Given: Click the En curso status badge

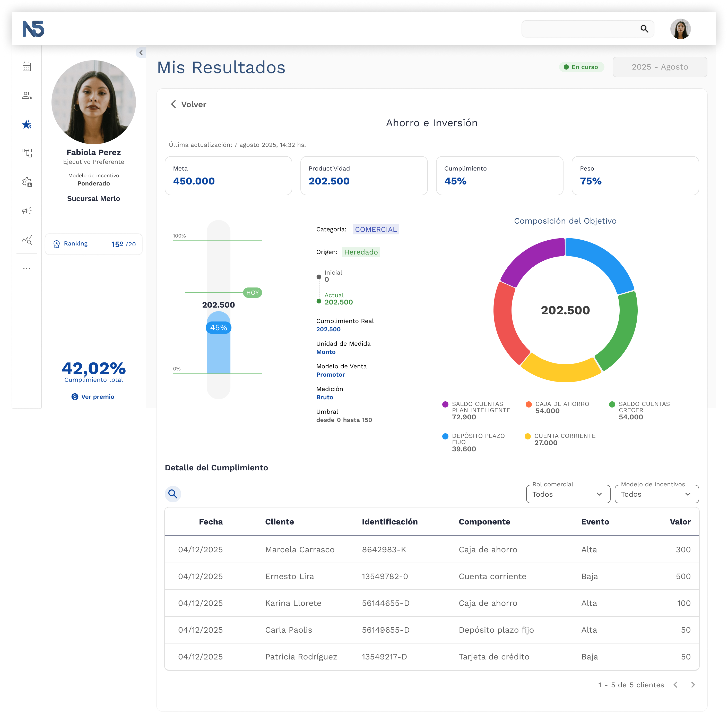Looking at the screenshot, I should point(581,67).
